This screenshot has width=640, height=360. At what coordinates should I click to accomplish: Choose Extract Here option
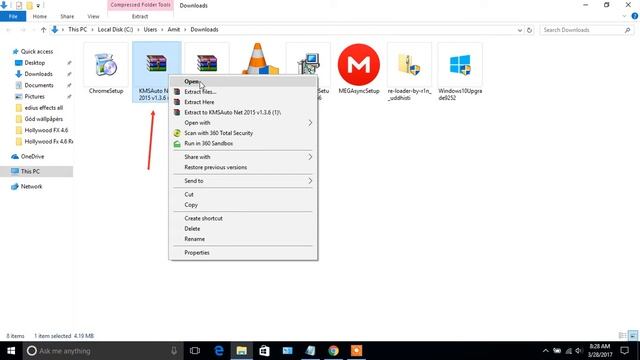pos(243,102)
